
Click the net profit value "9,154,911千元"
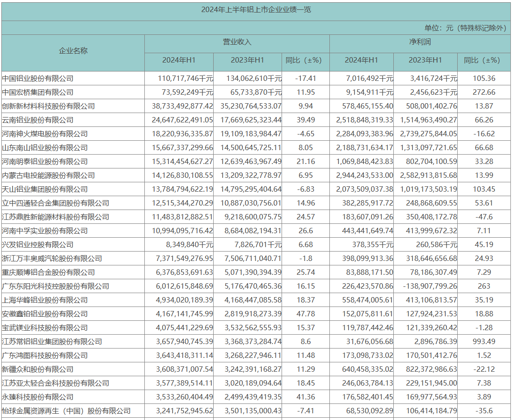[370, 92]
